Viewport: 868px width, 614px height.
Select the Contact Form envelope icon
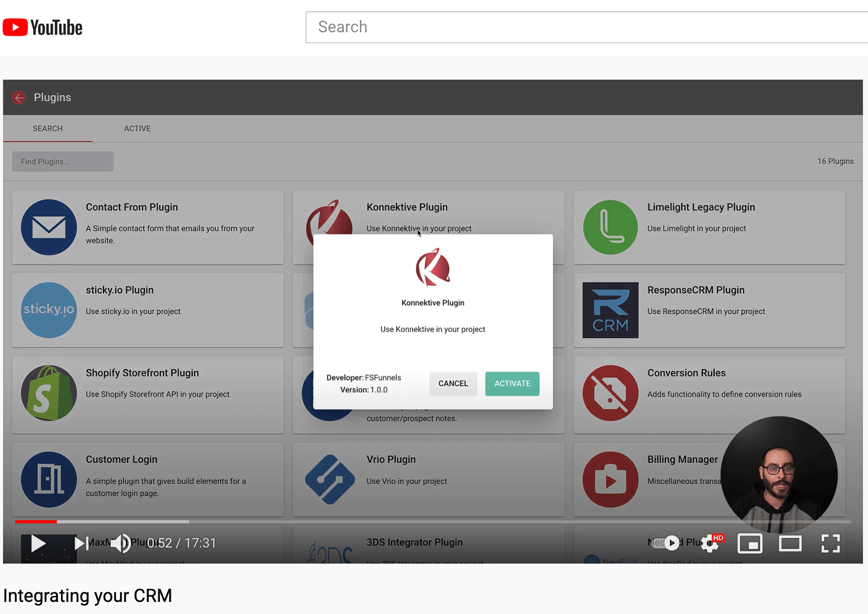[49, 227]
